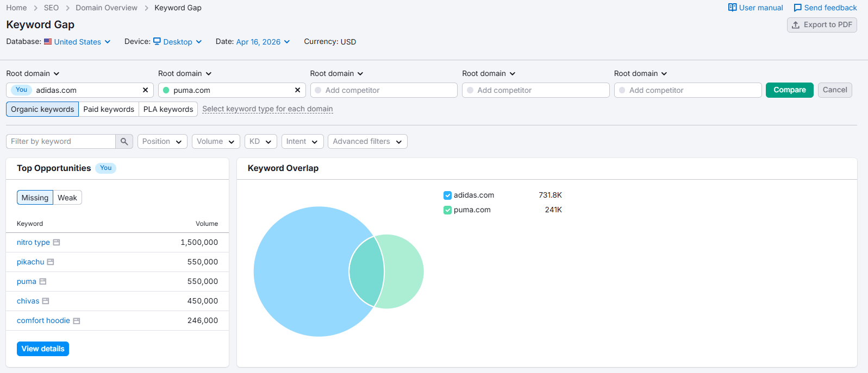Select the PLA keywords tab

[x=168, y=109]
